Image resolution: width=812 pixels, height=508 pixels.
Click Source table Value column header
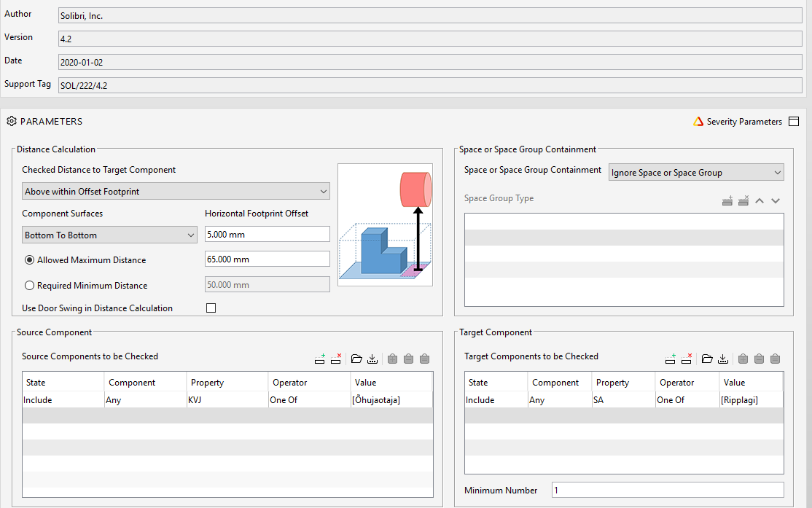pos(391,382)
